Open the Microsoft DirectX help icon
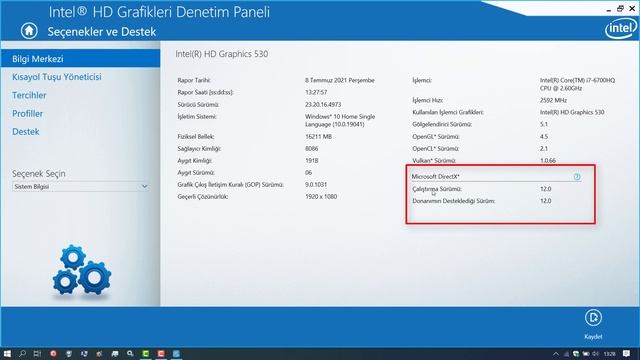 [x=577, y=177]
